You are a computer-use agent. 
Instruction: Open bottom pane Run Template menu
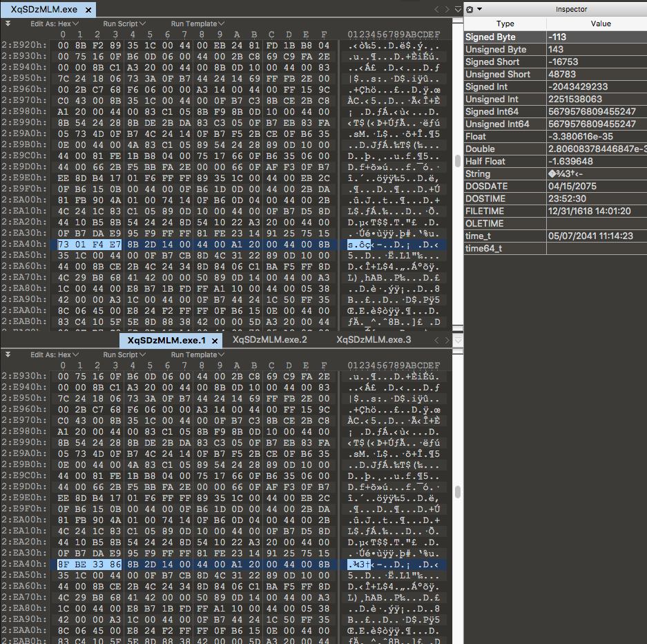[197, 354]
